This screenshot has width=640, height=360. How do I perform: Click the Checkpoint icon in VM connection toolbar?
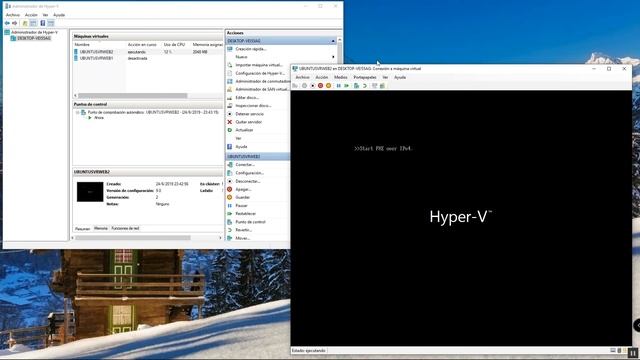pyautogui.click(x=356, y=86)
